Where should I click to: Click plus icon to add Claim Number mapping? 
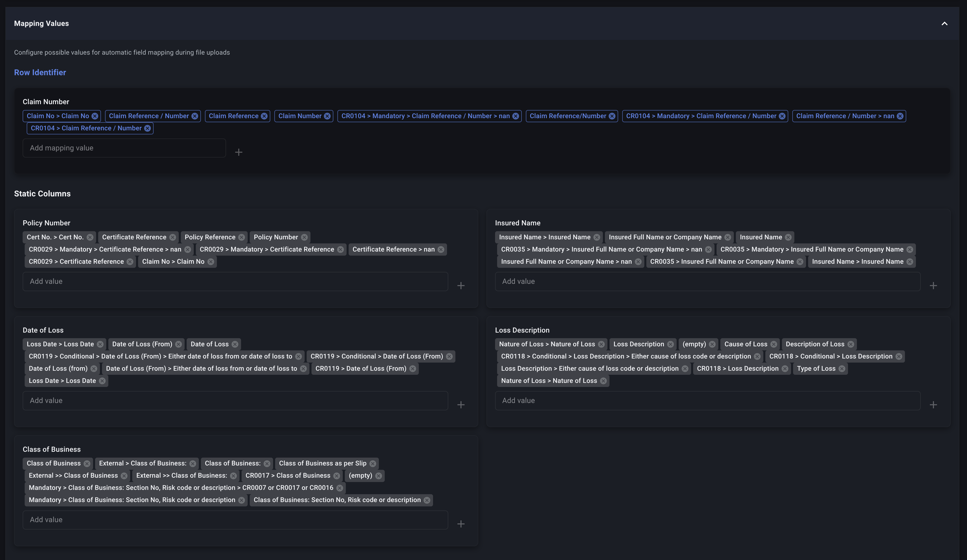(239, 152)
